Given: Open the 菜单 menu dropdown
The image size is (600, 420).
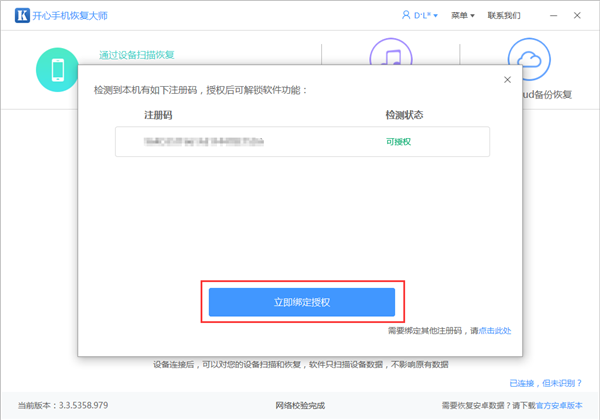Looking at the screenshot, I should pos(463,15).
